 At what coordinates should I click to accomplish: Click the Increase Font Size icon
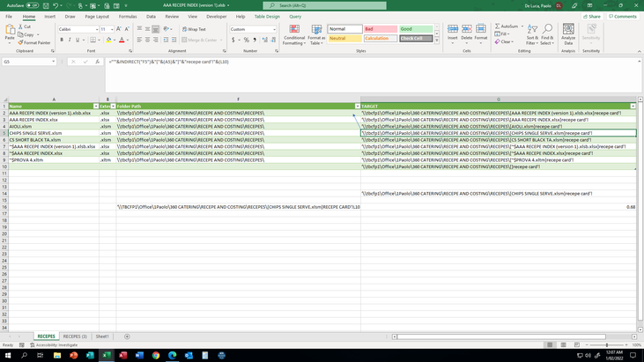[x=119, y=29]
